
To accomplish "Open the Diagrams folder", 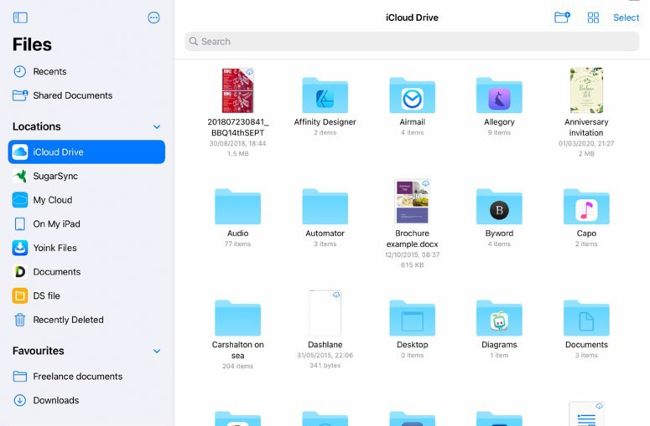I will point(499,319).
